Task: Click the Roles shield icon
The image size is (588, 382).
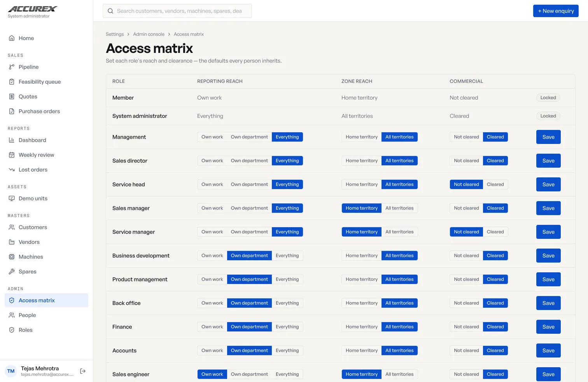Action: coord(12,330)
